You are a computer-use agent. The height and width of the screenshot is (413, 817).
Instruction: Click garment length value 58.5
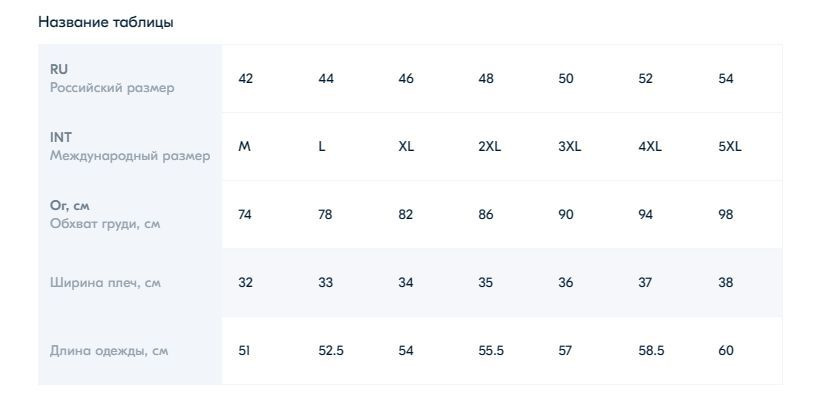pos(651,351)
